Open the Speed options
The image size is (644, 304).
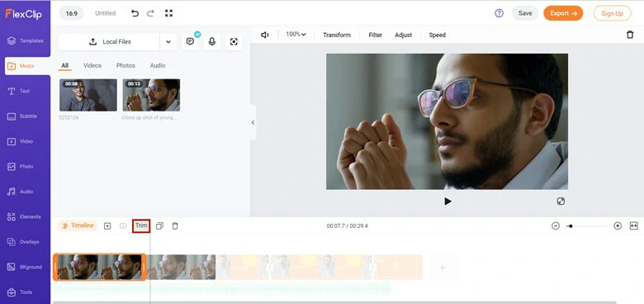(x=438, y=35)
